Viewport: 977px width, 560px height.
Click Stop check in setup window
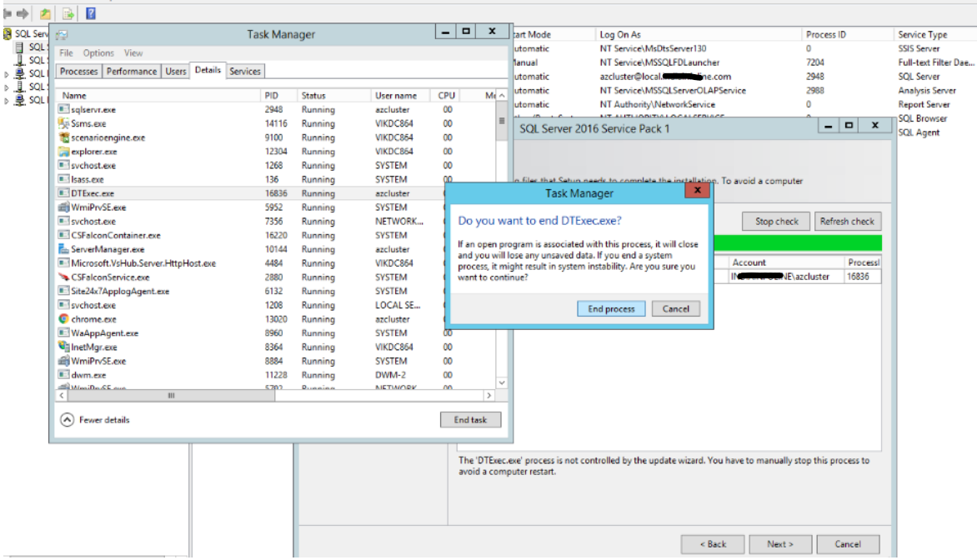click(776, 222)
